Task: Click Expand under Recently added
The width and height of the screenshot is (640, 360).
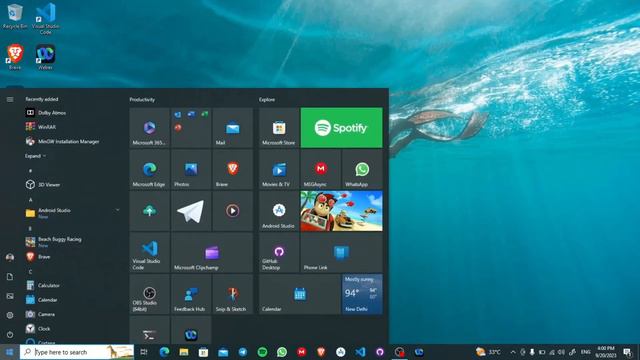Action: click(35, 156)
